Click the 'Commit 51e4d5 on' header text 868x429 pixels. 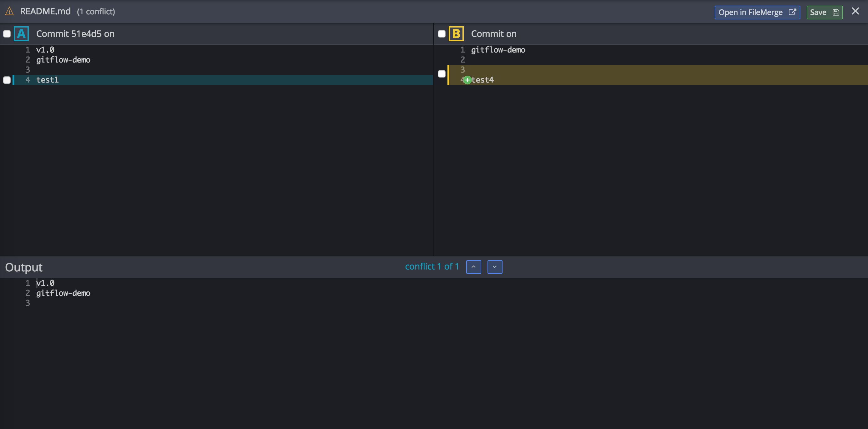75,34
